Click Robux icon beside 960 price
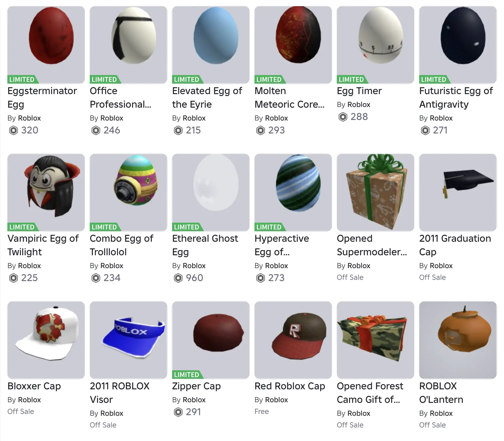 178,278
